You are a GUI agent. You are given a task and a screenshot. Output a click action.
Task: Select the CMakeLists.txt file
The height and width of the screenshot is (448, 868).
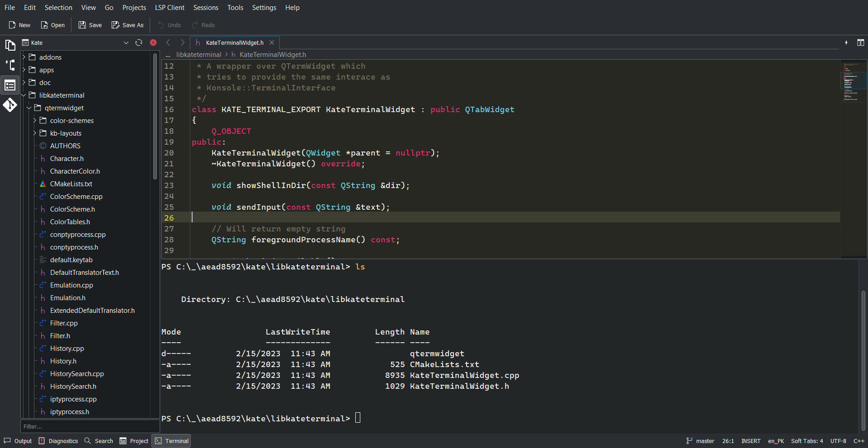(x=71, y=184)
